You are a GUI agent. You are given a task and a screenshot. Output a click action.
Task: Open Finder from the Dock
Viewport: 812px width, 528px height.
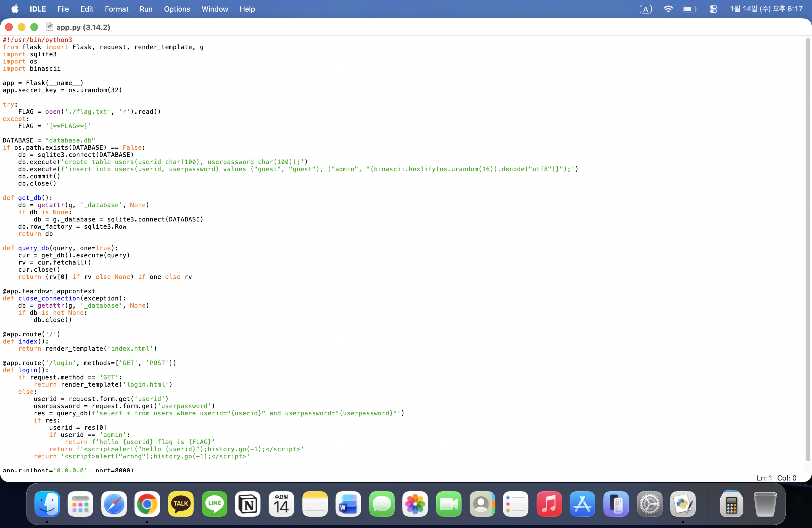(x=47, y=504)
